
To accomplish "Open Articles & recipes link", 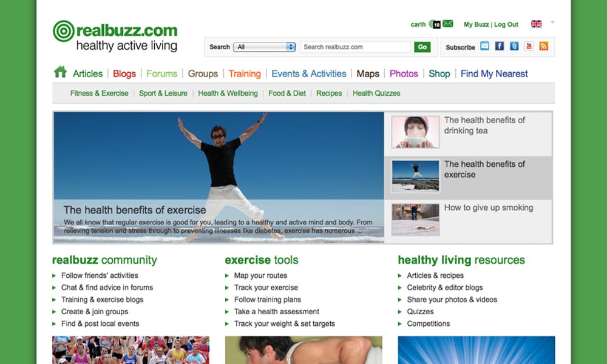I will point(435,275).
